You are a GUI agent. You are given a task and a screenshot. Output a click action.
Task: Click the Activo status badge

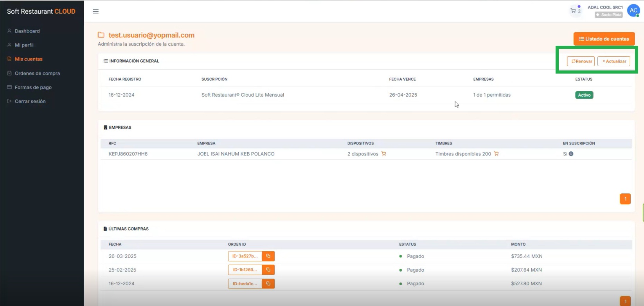[584, 95]
